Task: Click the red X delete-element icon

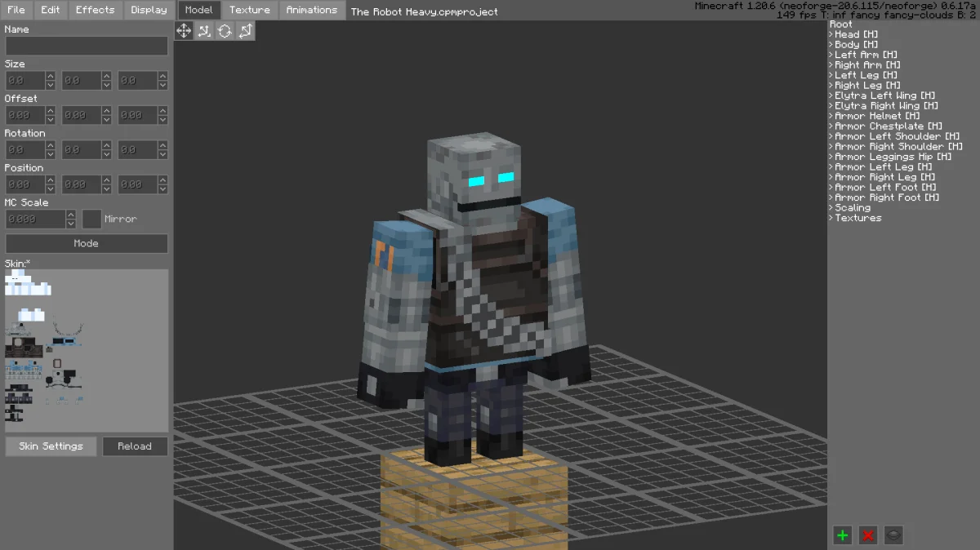Action: coord(868,535)
